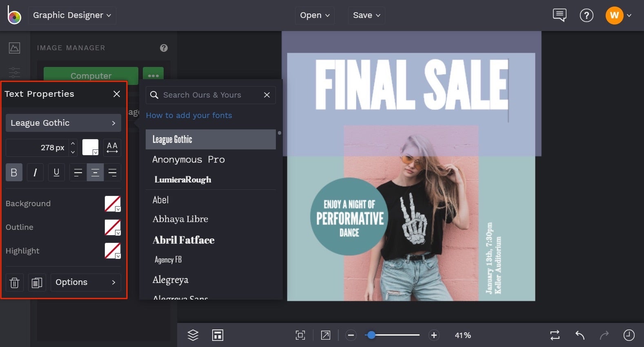This screenshot has width=644, height=347.
Task: Click the Image Manager help question mark
Action: click(164, 48)
